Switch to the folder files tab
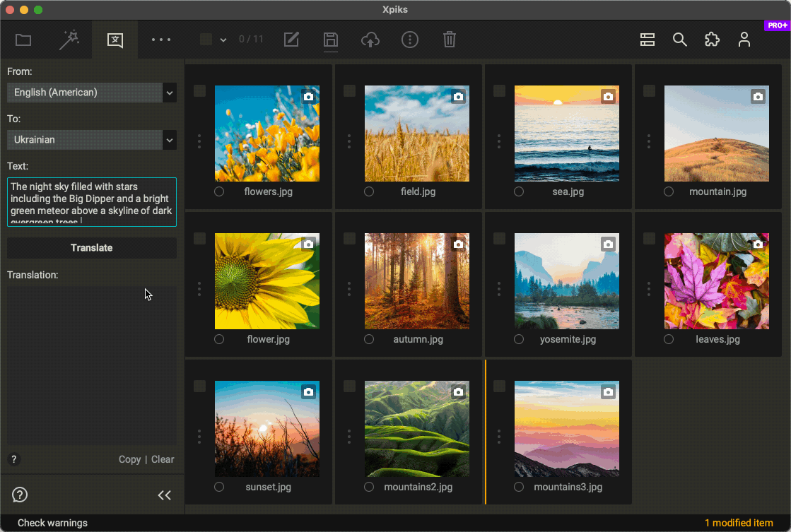This screenshot has width=791, height=532. [23, 40]
